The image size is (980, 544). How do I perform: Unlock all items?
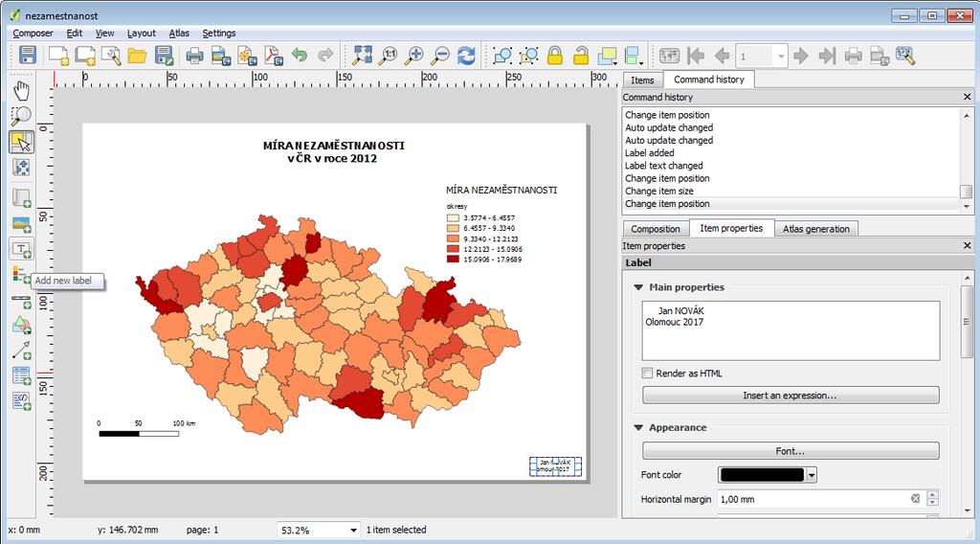[x=581, y=56]
